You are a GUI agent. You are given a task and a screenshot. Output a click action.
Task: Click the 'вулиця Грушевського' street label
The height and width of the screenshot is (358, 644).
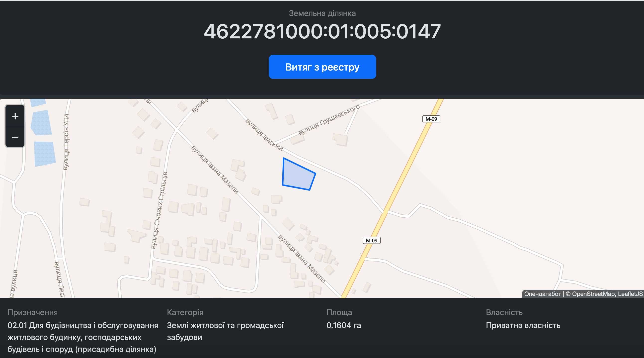click(329, 120)
